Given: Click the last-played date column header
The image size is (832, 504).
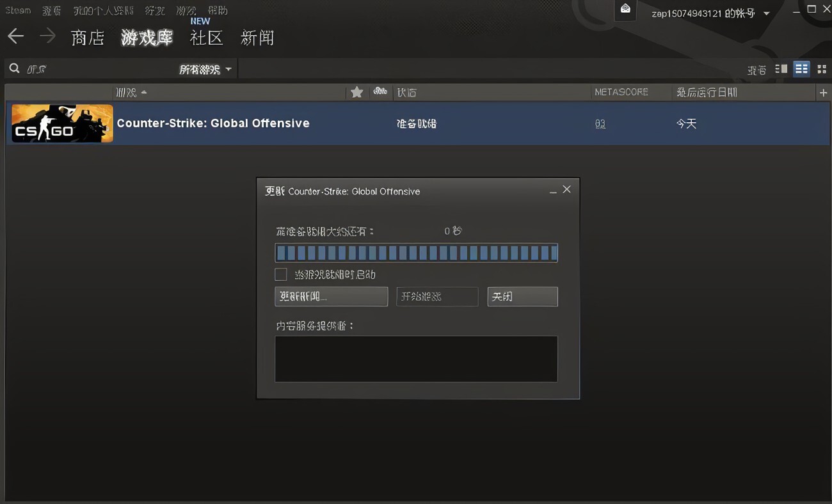Looking at the screenshot, I should pyautogui.click(x=707, y=92).
